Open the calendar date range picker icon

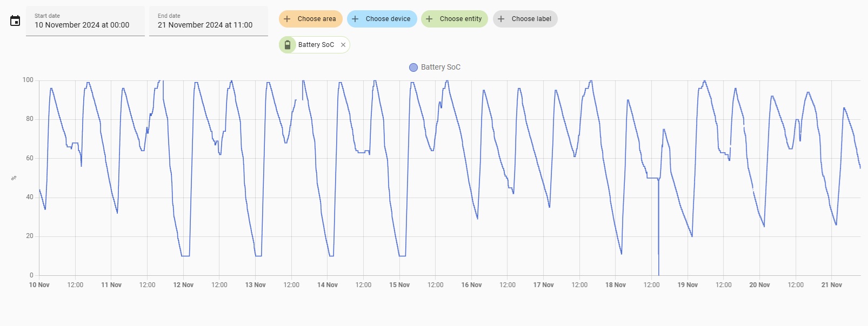click(15, 21)
